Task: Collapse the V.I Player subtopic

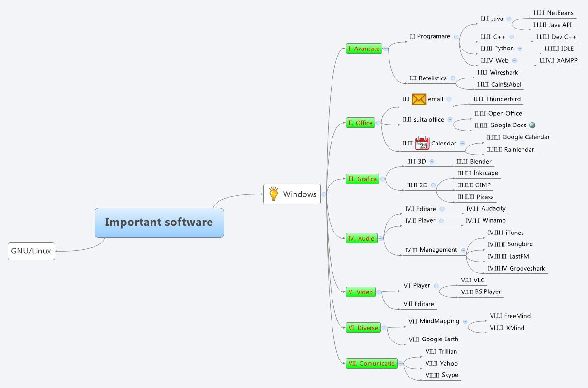Action: 436,286
